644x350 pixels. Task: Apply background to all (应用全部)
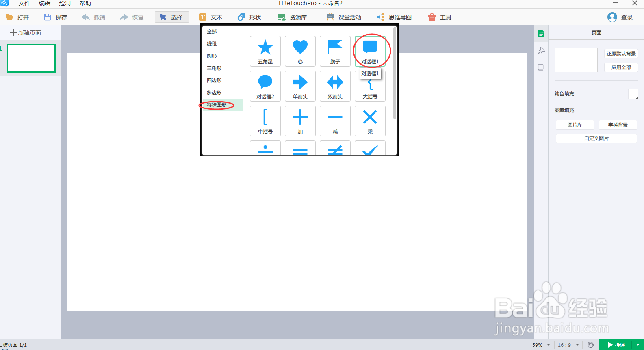tap(621, 67)
